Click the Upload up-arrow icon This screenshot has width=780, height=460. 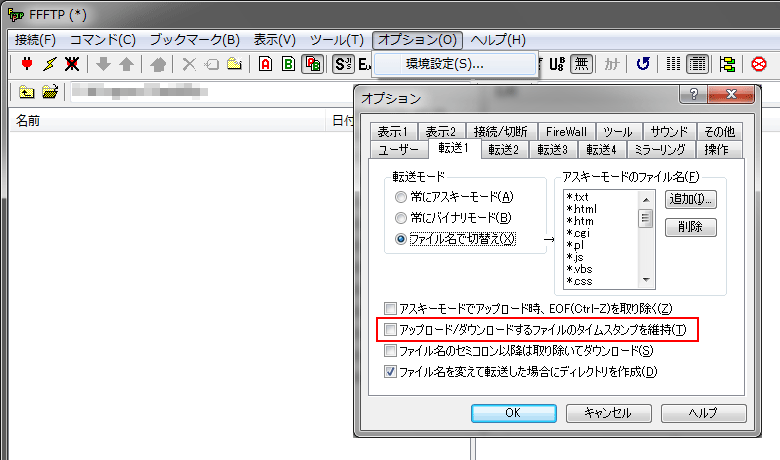[x=126, y=64]
